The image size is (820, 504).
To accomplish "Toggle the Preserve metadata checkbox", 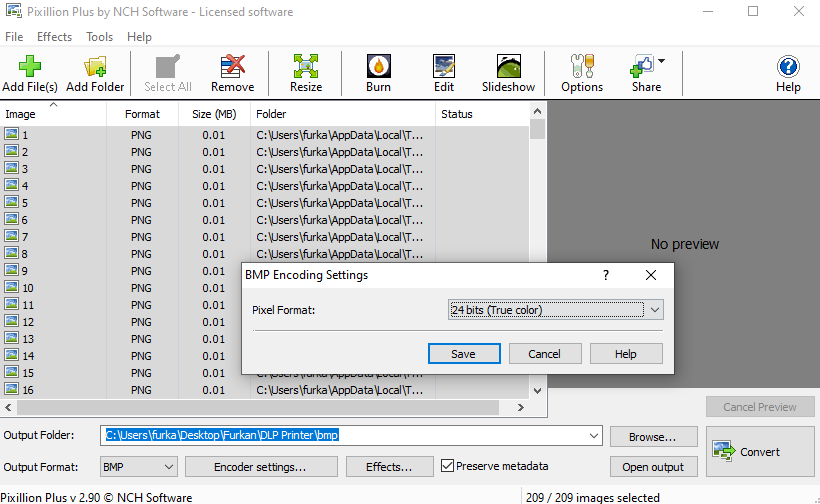I will coord(447,465).
